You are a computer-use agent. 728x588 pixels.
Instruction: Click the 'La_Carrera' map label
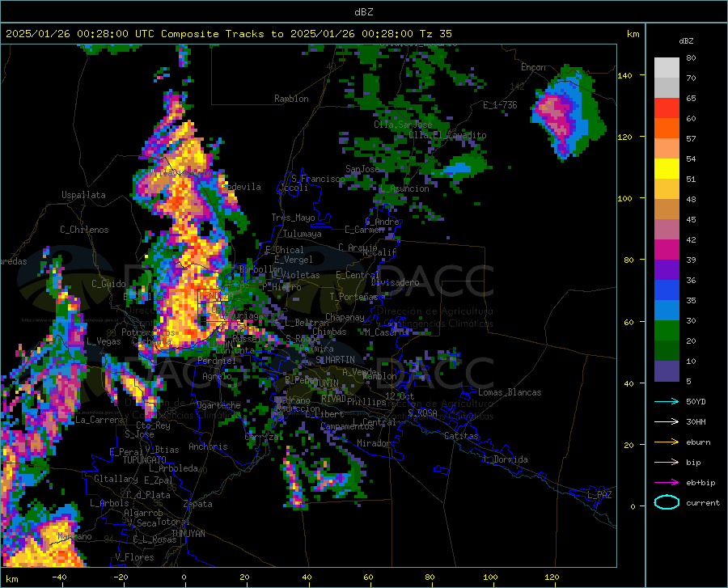coord(99,420)
